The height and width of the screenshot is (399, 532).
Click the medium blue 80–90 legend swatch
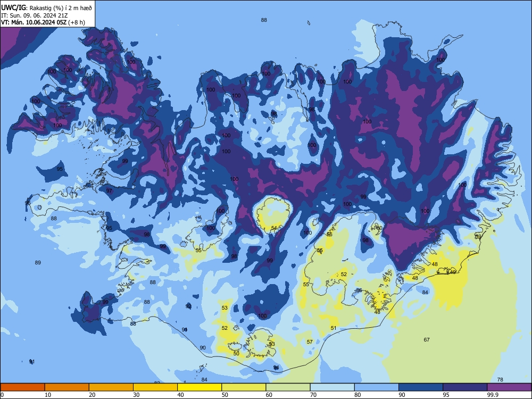pos(377,387)
